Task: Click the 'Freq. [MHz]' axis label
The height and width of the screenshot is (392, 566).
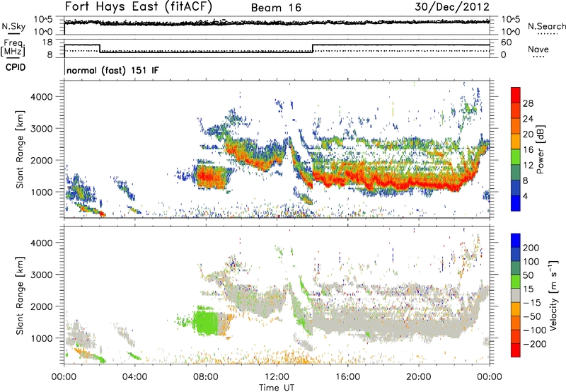Action: [13, 47]
